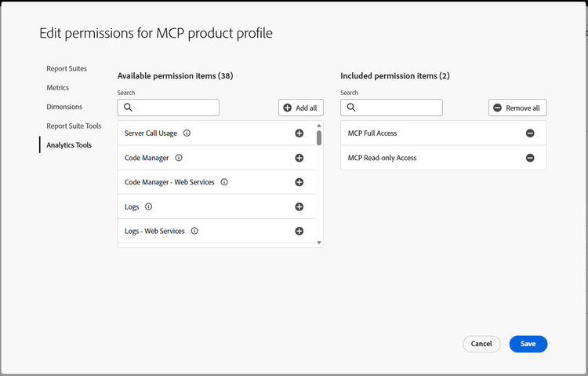View info icon beside Logs
588x376 pixels.
(148, 206)
